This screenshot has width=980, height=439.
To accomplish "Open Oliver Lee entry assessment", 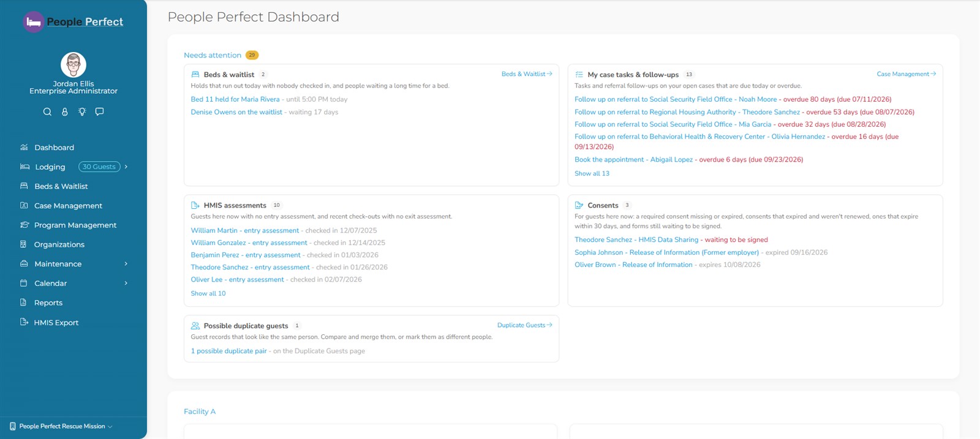I will pos(237,279).
